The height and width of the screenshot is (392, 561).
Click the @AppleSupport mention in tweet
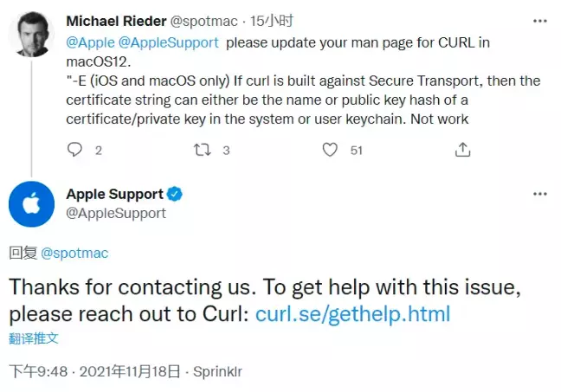coord(168,42)
